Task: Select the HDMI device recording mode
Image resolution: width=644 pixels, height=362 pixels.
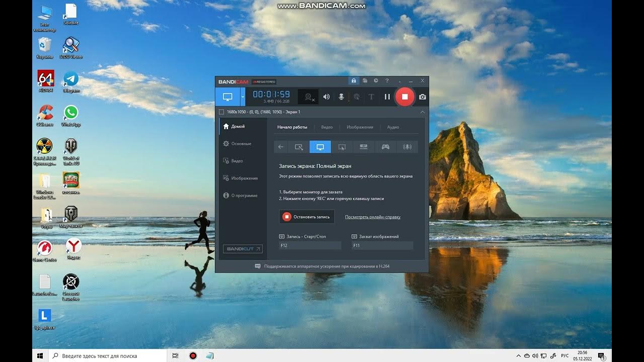Action: tap(364, 147)
